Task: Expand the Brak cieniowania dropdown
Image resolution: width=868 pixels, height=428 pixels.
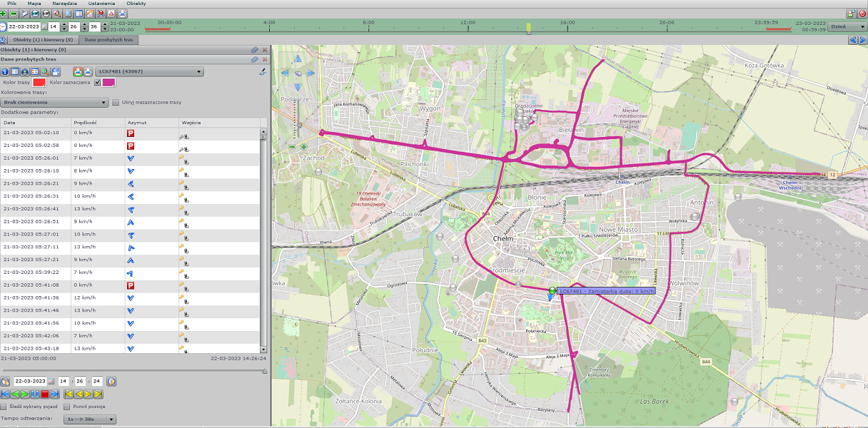Action: [54, 103]
